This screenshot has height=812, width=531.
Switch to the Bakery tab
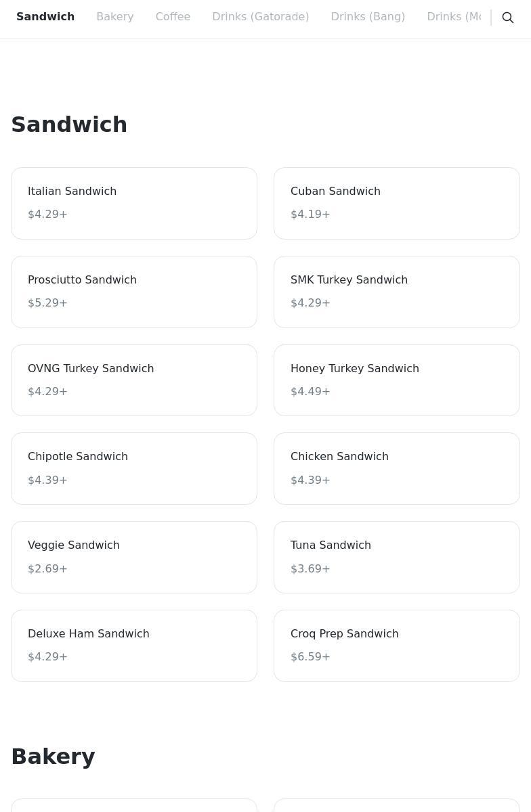(115, 17)
